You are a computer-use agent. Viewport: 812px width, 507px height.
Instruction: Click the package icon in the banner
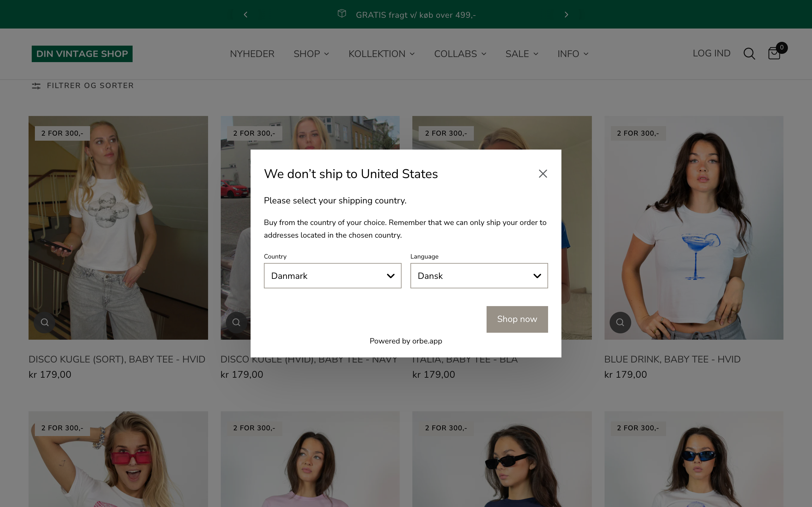coord(342,14)
